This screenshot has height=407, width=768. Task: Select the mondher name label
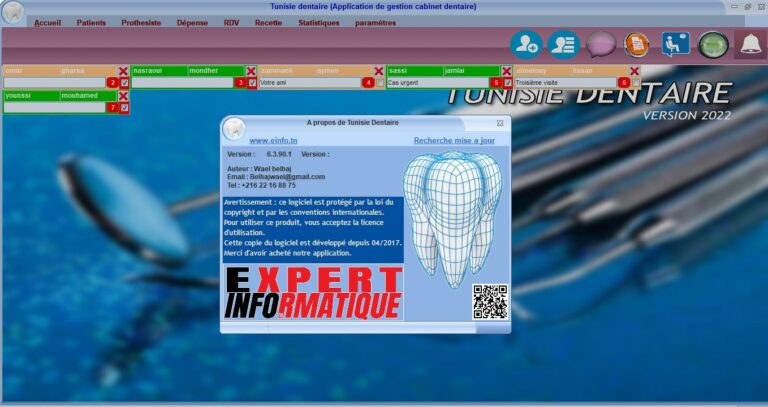216,71
